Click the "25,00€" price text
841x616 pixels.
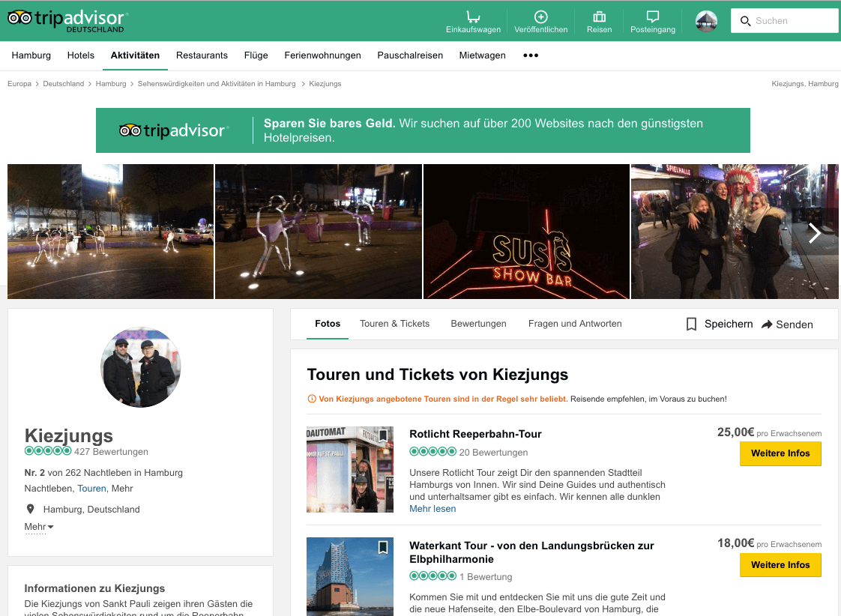pos(735,432)
